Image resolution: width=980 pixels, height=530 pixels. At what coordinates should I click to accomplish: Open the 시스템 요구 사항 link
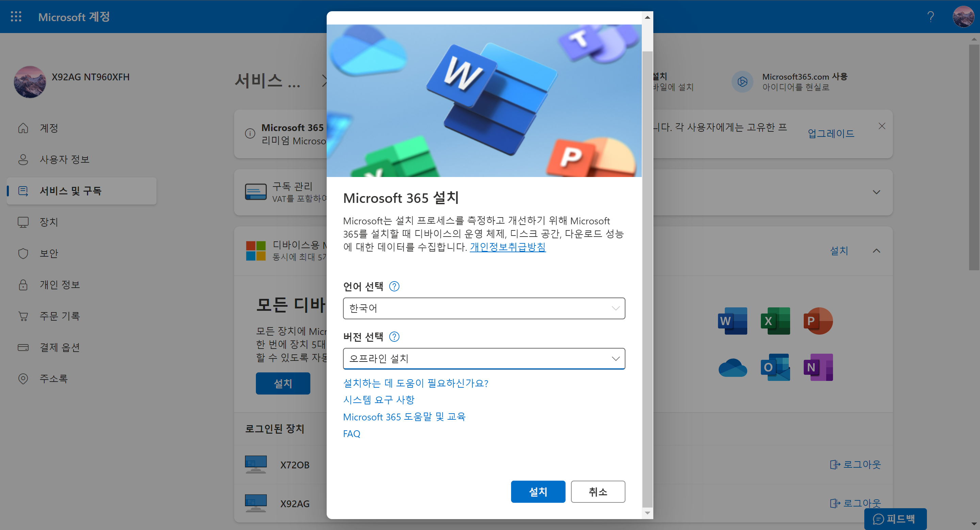click(x=378, y=400)
